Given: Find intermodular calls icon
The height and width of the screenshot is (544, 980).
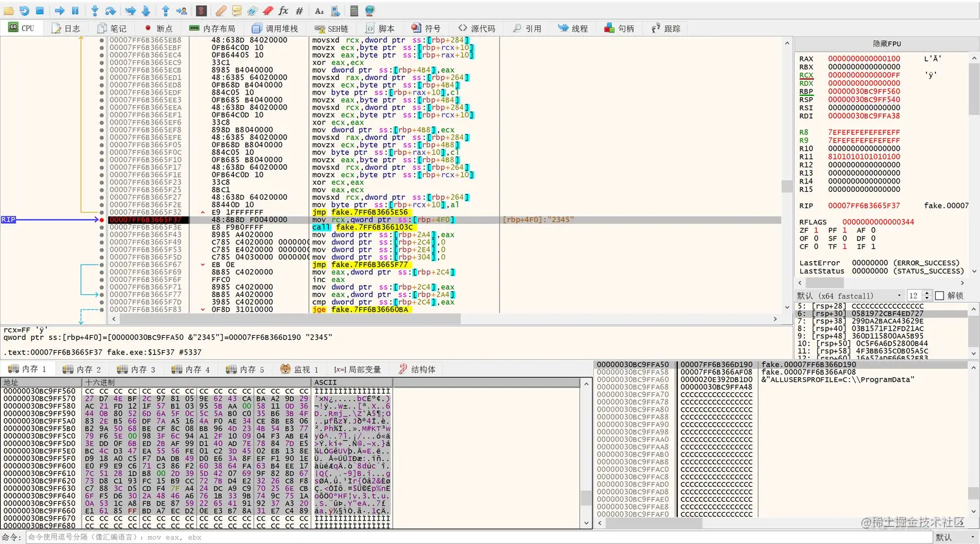Looking at the screenshot, I should tap(334, 11).
